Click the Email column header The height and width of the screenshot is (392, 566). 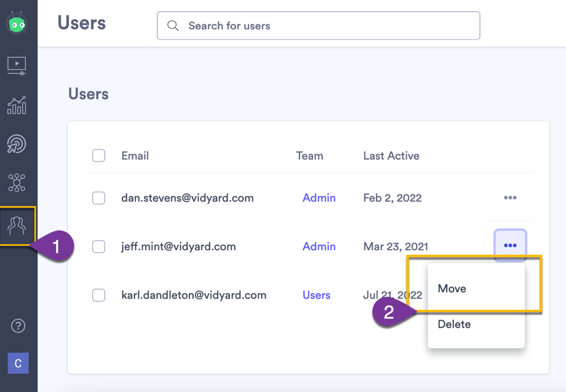(x=135, y=155)
